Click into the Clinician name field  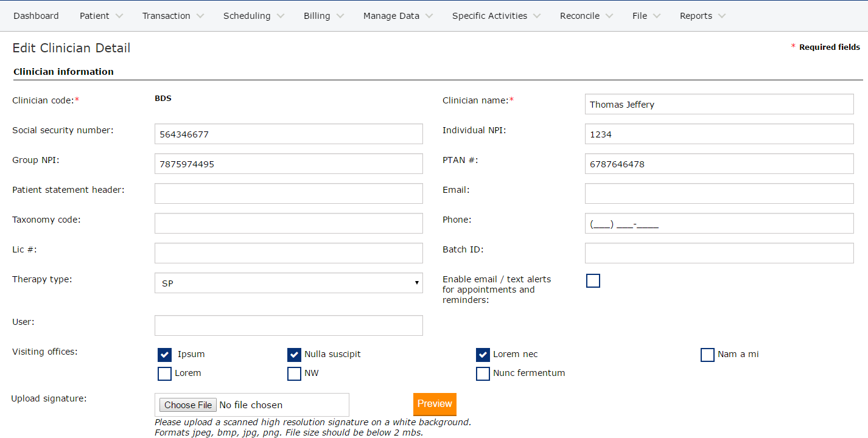719,104
